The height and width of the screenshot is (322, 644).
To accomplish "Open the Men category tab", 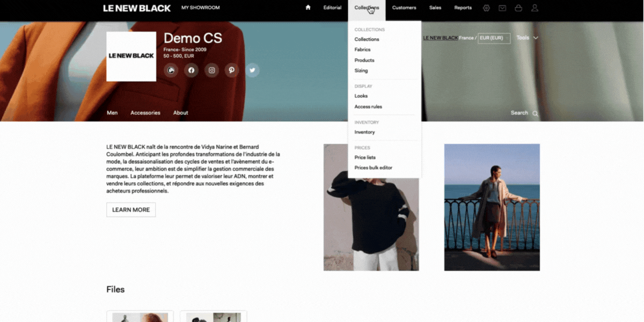I will click(x=112, y=113).
